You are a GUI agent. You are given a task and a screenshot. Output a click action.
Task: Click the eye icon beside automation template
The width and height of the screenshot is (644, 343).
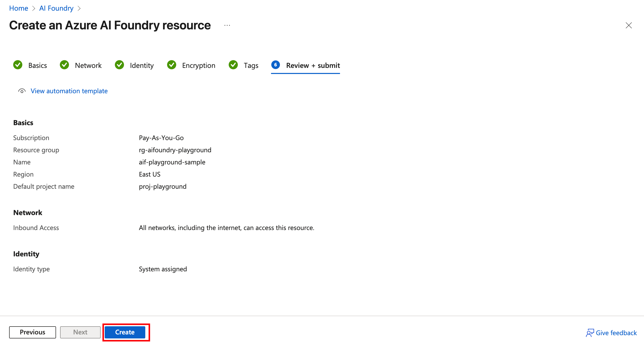tap(22, 91)
